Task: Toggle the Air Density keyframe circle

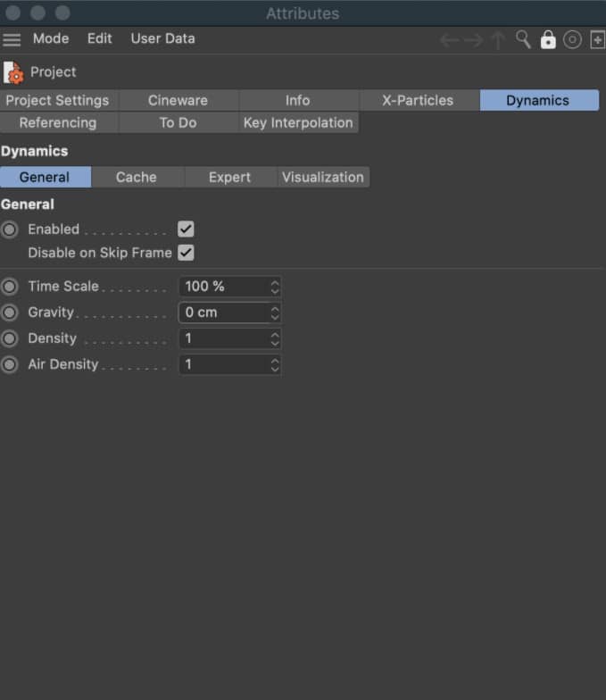Action: (x=9, y=364)
